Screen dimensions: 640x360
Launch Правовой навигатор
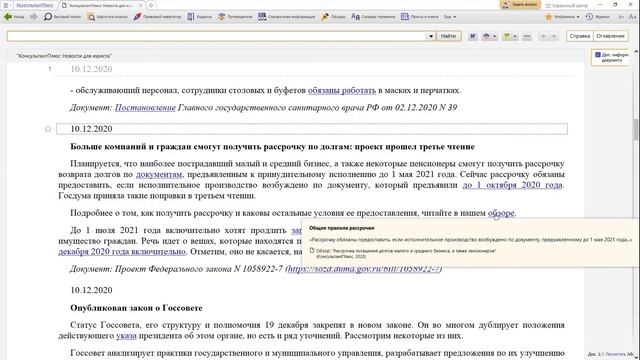pyautogui.click(x=157, y=17)
